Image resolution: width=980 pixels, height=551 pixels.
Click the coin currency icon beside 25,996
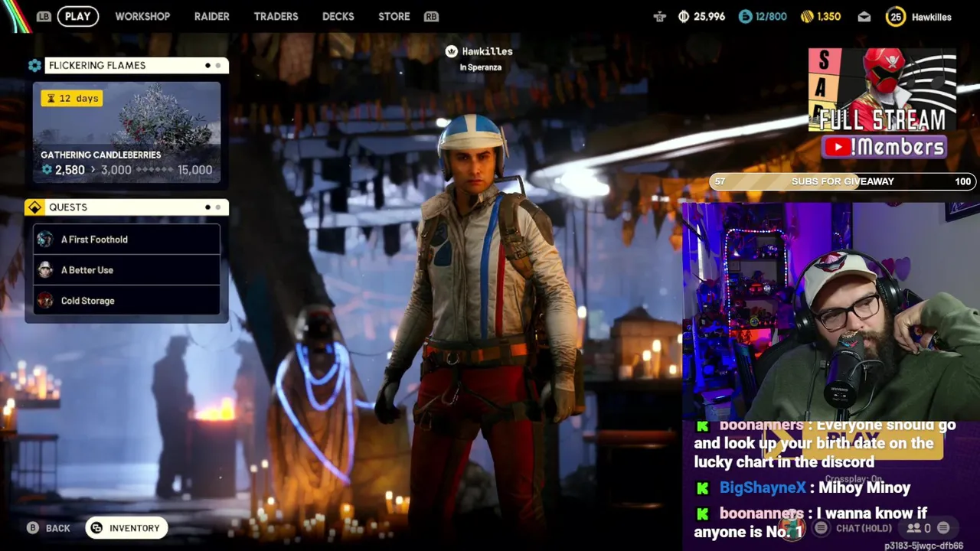[684, 16]
